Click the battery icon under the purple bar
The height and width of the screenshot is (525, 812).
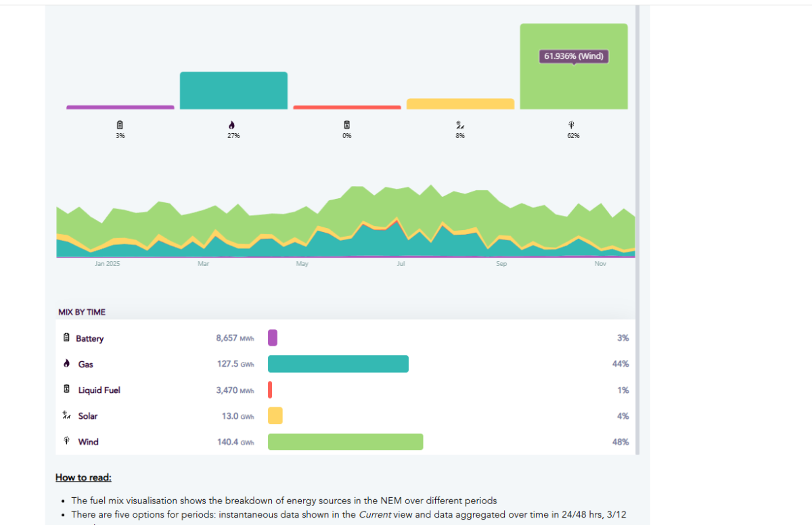120,125
